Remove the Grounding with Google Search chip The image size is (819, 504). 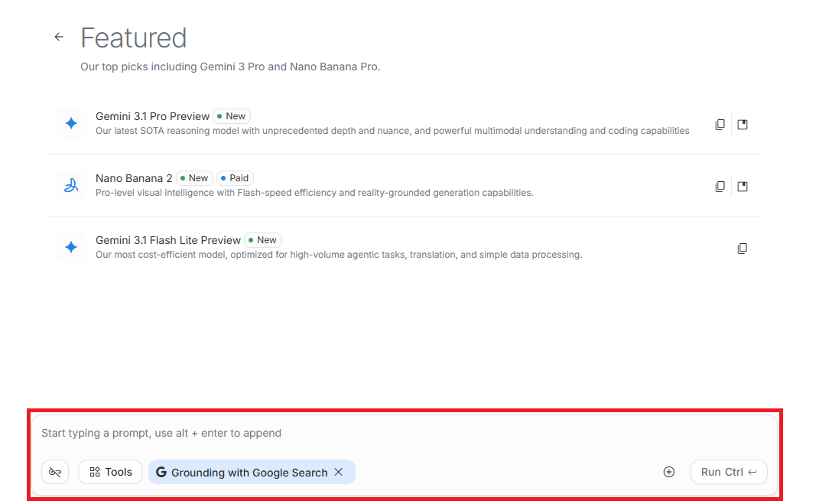point(339,472)
